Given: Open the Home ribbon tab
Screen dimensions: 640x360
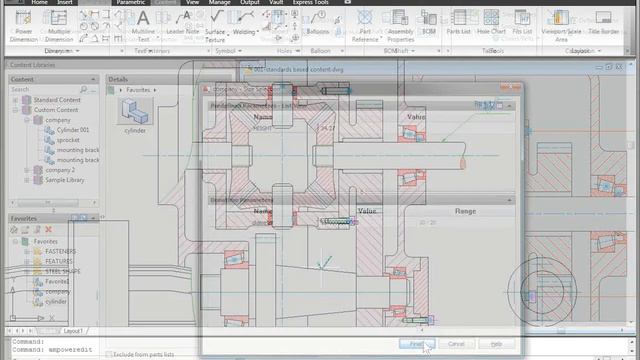Looking at the screenshot, I should coord(39,2).
